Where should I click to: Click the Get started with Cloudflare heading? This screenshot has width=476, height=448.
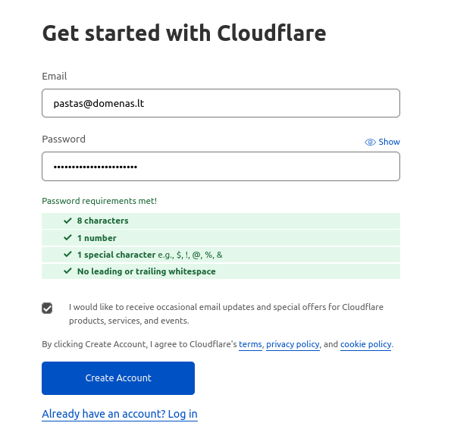(184, 33)
